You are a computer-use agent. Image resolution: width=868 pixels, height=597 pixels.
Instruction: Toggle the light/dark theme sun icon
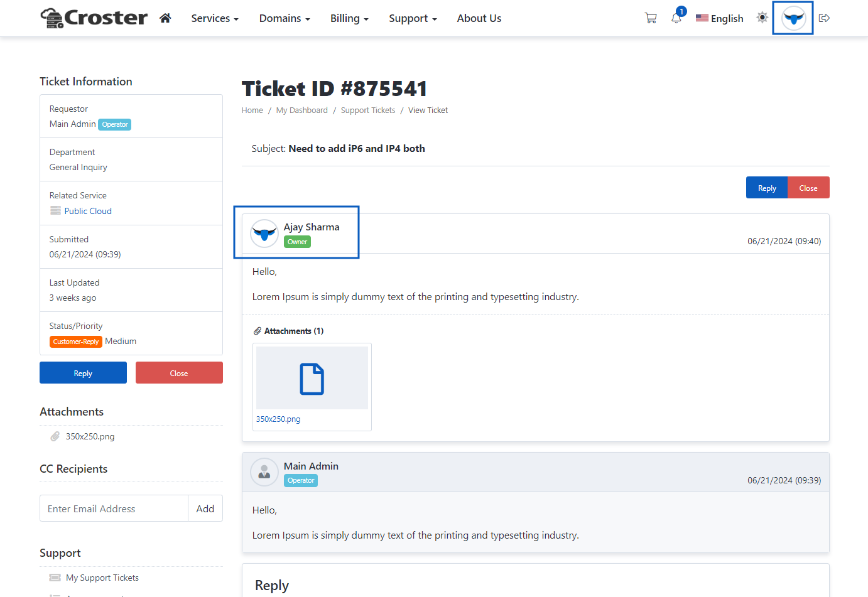point(762,18)
